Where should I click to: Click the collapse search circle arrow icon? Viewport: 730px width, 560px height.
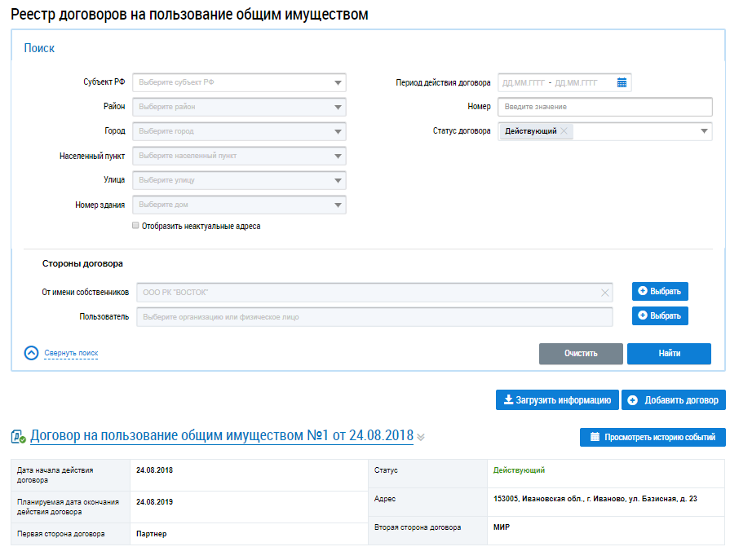coord(31,353)
